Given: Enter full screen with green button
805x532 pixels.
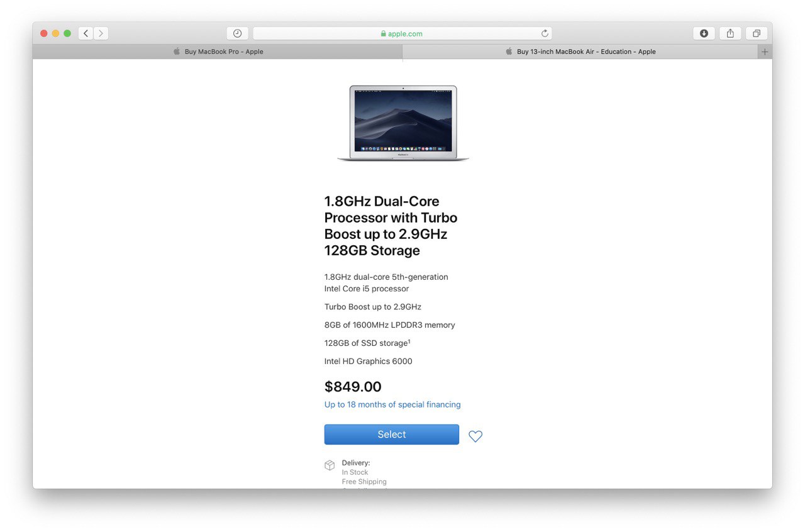Looking at the screenshot, I should tap(67, 33).
